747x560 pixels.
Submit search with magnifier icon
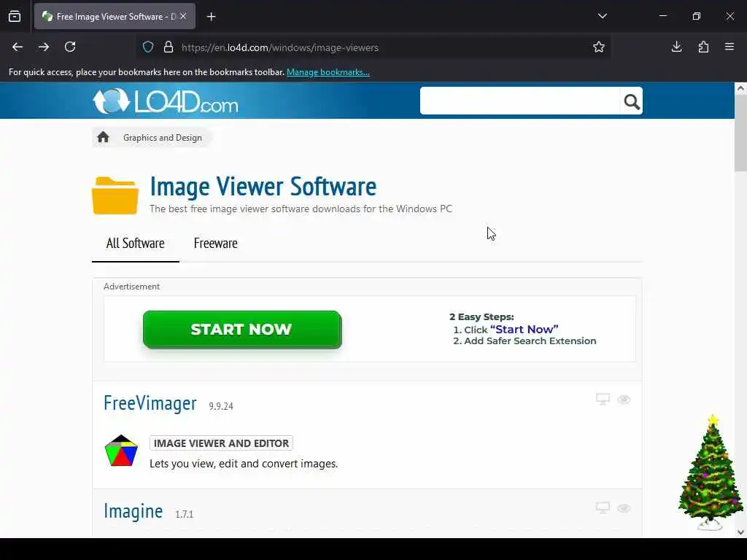click(632, 101)
